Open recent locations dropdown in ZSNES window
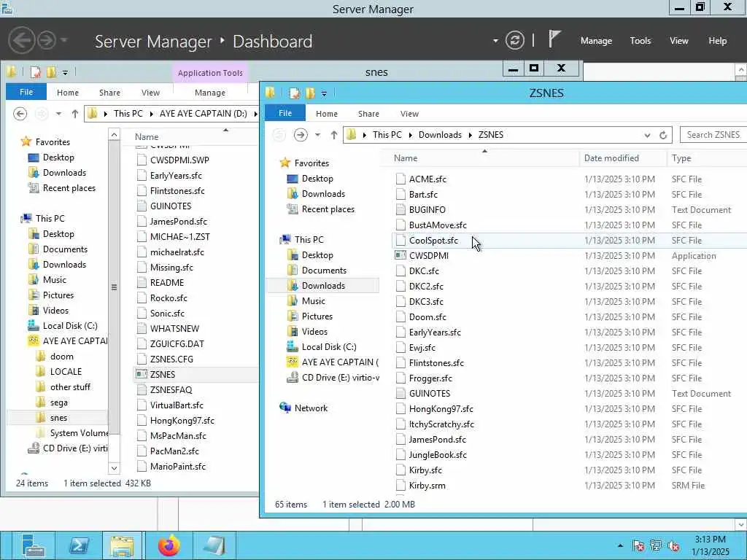 [x=318, y=135]
